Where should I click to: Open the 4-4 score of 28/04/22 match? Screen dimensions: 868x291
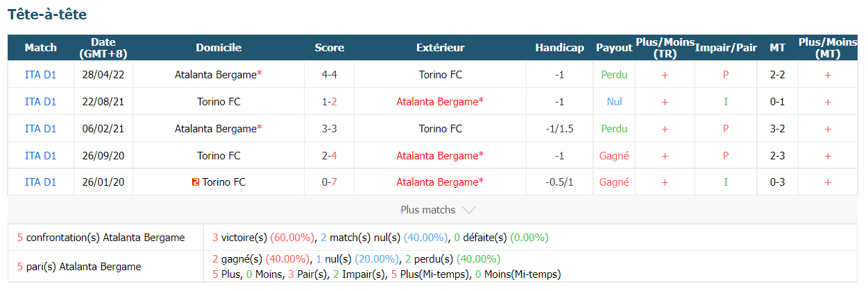point(330,75)
